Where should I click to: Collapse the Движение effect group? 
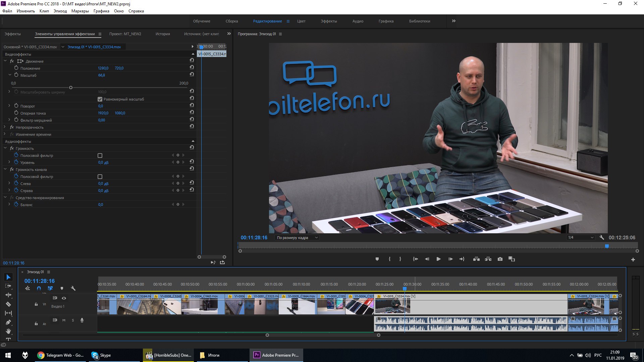point(5,61)
